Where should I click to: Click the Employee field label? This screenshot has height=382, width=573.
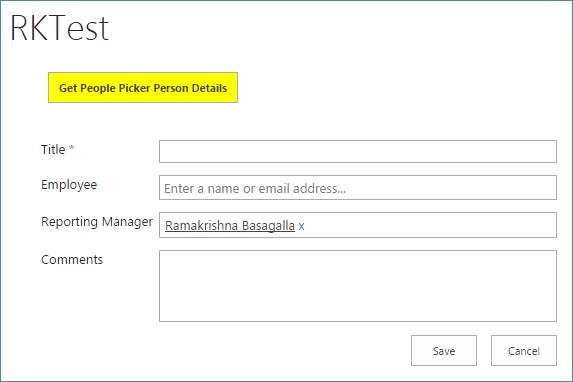click(69, 185)
